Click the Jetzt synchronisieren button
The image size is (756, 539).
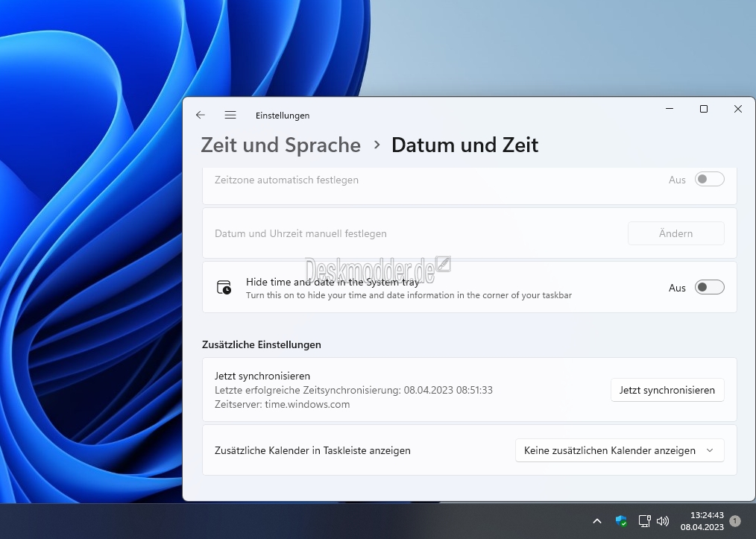point(667,390)
